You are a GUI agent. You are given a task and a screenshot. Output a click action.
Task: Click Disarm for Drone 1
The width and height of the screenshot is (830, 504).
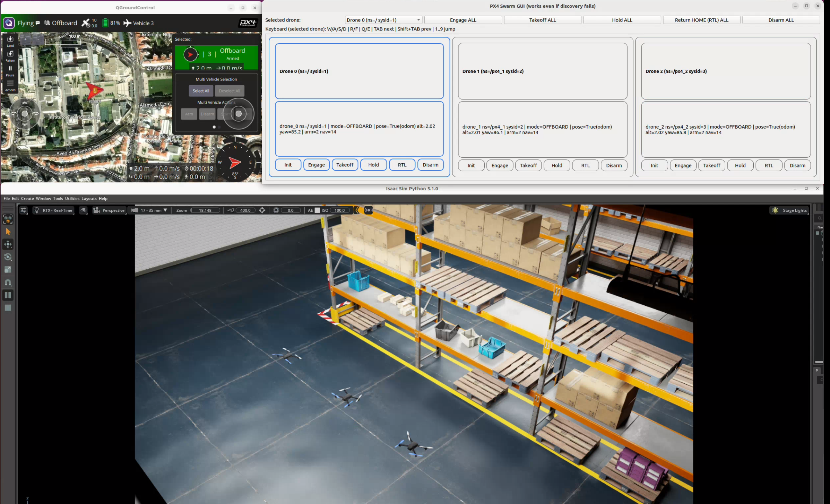pyautogui.click(x=614, y=166)
